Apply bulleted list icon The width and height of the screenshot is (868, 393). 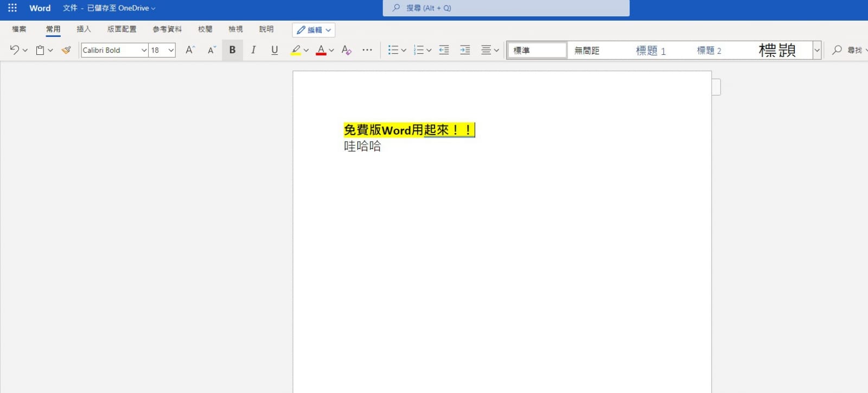(393, 50)
